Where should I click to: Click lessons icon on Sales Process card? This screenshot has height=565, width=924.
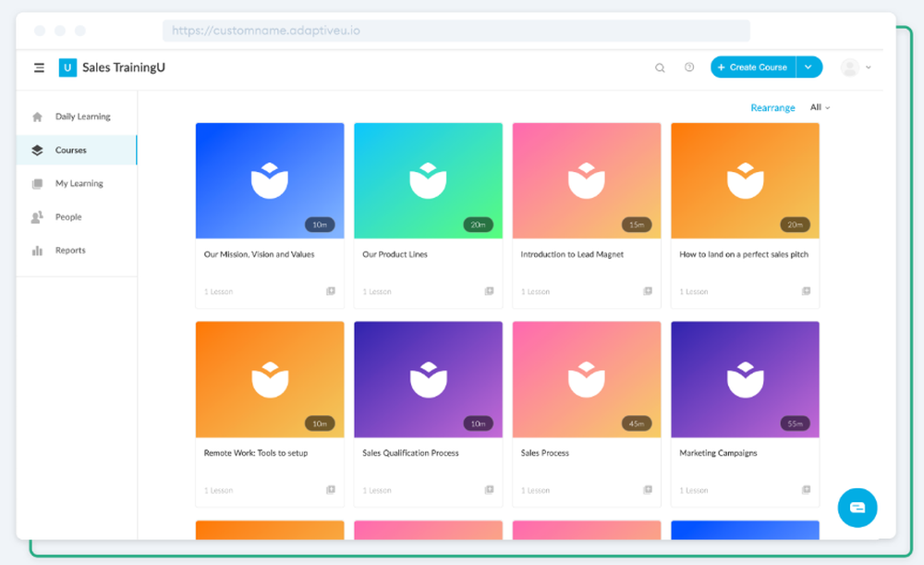(x=648, y=490)
